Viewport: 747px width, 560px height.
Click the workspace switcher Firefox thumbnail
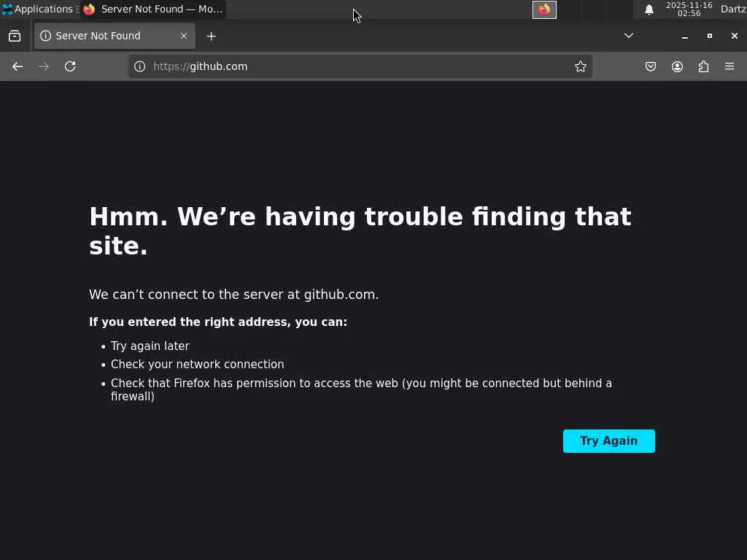[544, 9]
